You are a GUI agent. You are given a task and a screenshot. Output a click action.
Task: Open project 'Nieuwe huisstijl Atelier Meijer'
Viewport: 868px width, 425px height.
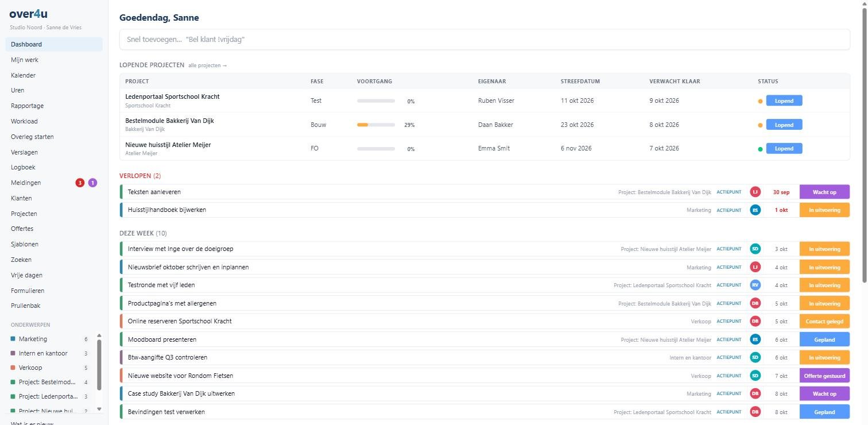168,145
